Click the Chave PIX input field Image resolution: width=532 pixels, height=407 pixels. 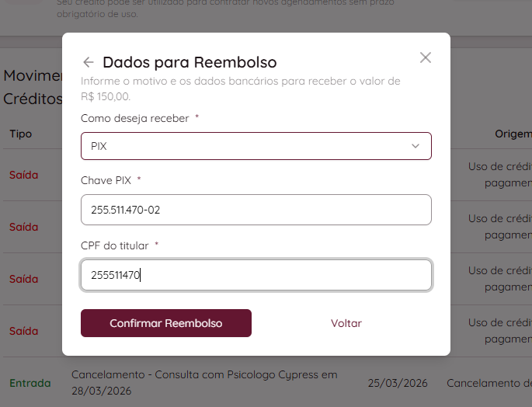coord(256,210)
